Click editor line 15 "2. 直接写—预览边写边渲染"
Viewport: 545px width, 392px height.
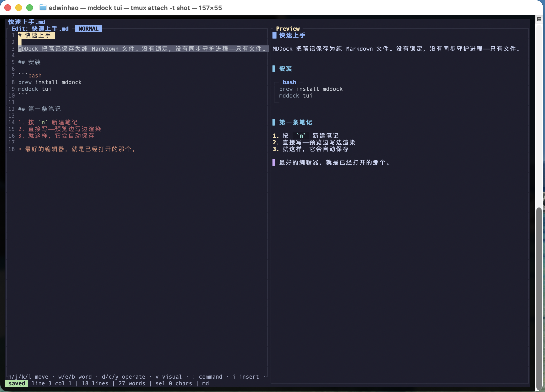60,129
